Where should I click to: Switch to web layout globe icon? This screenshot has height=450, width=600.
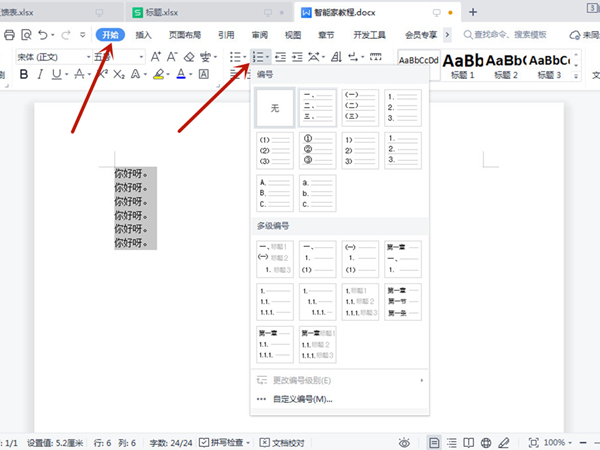(485, 442)
